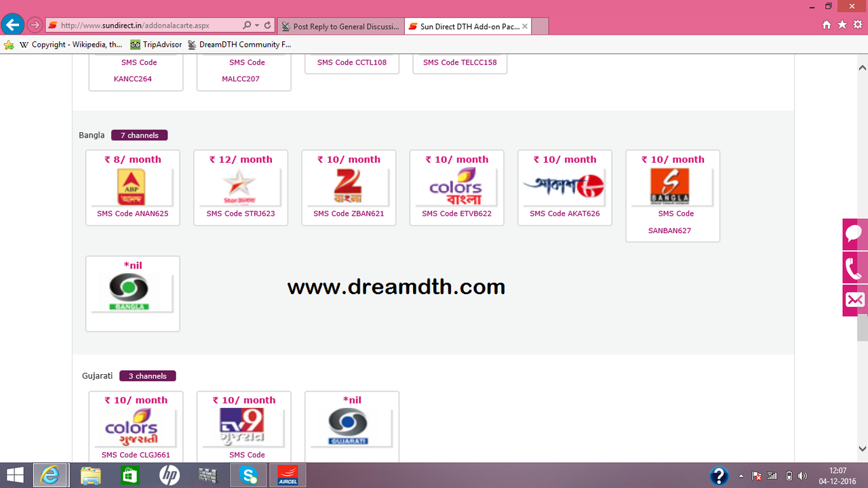Close the Sun Direct DTH tab

pos(525,26)
